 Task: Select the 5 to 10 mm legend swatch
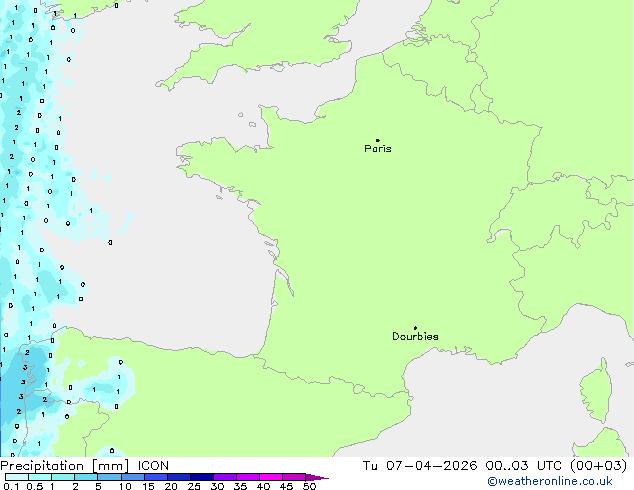109,477
